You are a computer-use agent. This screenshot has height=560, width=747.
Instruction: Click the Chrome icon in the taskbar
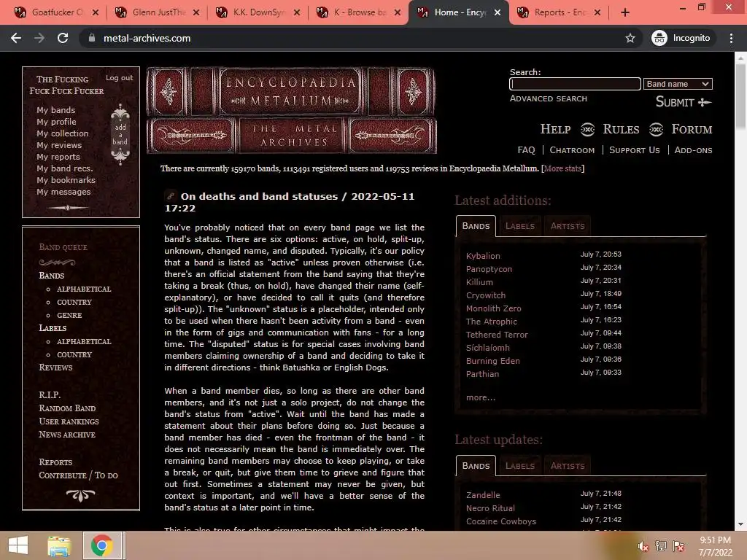[101, 545]
